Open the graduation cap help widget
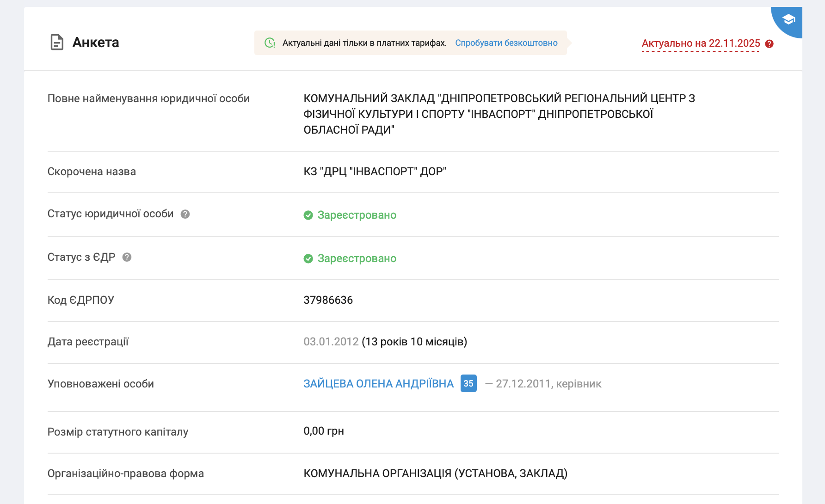 pyautogui.click(x=788, y=20)
